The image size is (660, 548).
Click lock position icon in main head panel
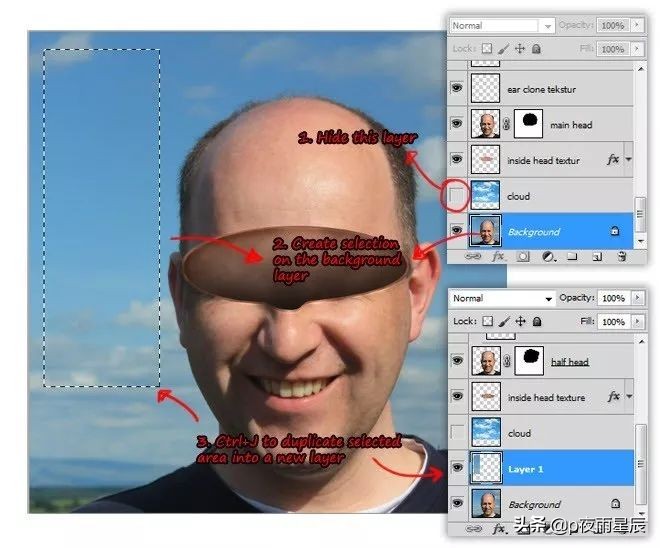click(x=520, y=48)
